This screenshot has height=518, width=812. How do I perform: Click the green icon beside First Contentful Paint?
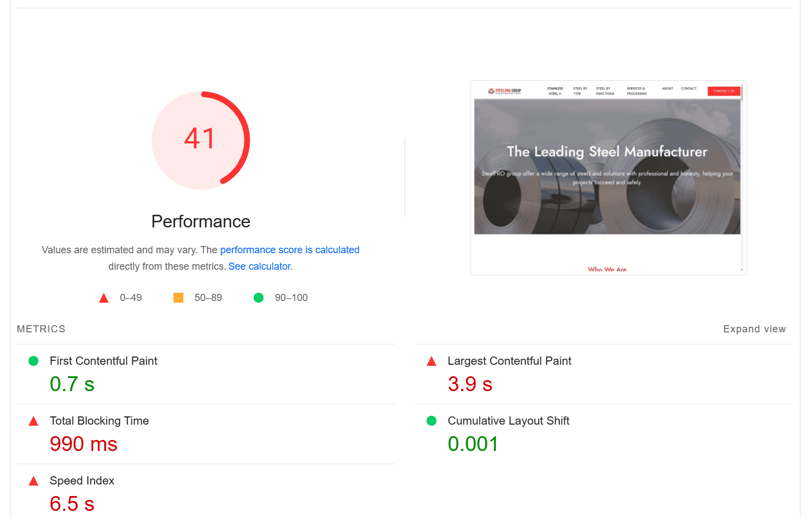tap(33, 361)
